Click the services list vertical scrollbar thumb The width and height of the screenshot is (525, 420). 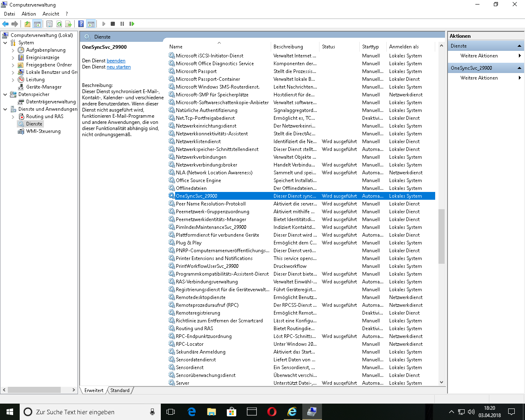pyautogui.click(x=441, y=236)
